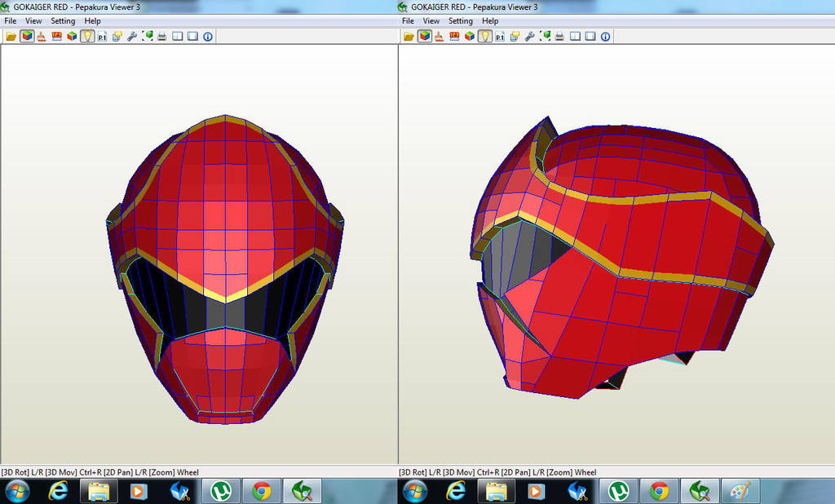Image resolution: width=835 pixels, height=504 pixels.
Task: Open the Setting menu in right viewer
Action: click(x=460, y=20)
